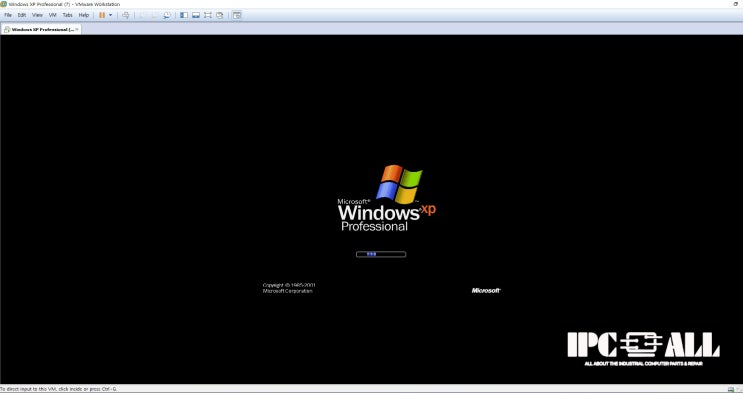Open the File menu

point(8,15)
